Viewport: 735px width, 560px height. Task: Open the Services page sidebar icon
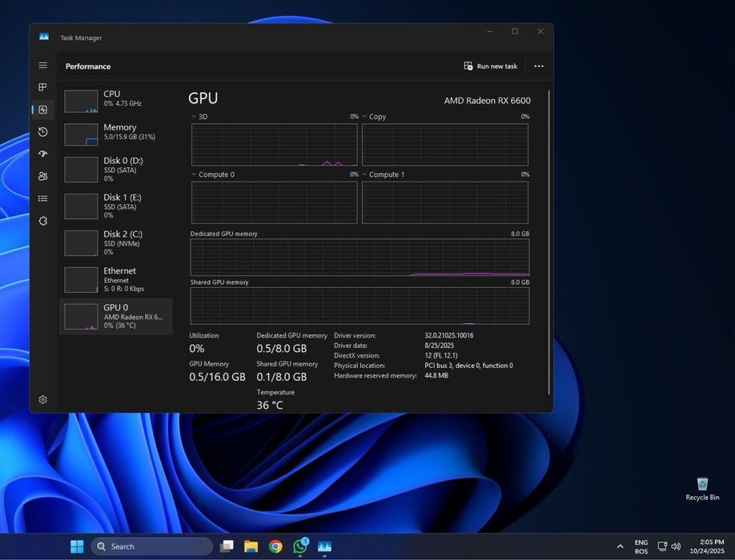(42, 221)
